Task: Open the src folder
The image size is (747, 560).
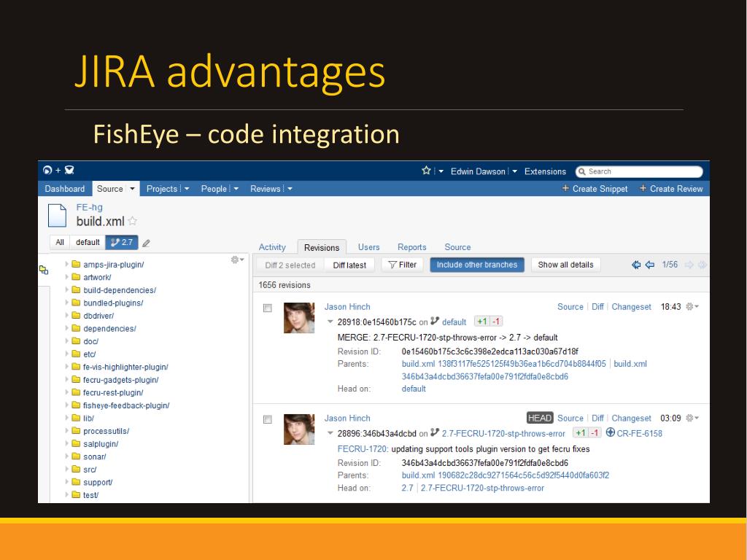Action: coord(90,470)
